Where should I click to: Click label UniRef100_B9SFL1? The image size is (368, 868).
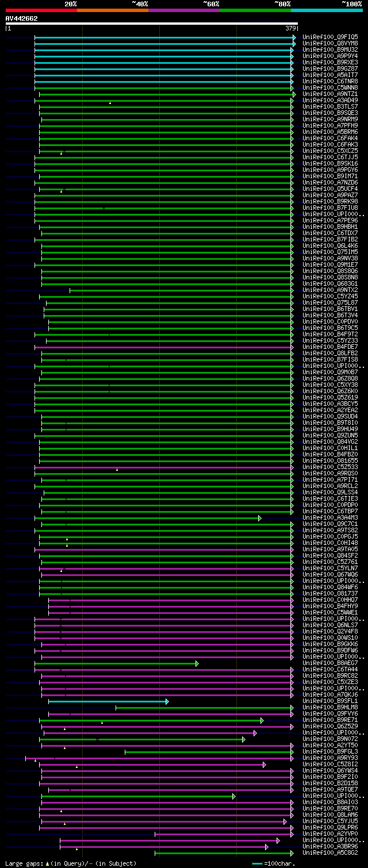330,701
